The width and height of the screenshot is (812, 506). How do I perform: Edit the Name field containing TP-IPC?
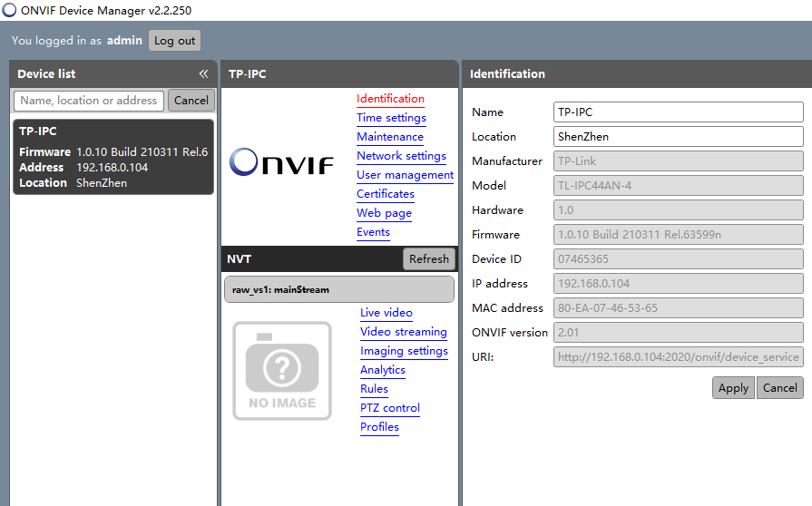tap(679, 112)
